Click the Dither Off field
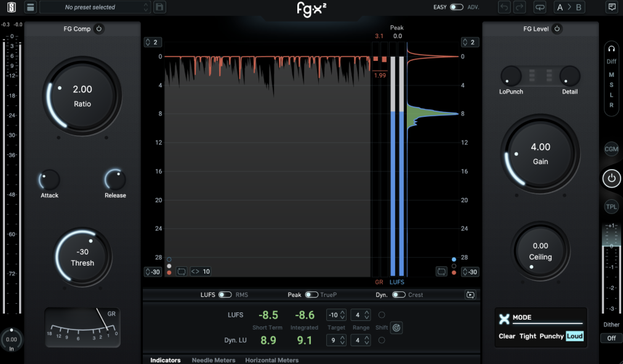Screen dimensions: 623x364 tap(611, 338)
